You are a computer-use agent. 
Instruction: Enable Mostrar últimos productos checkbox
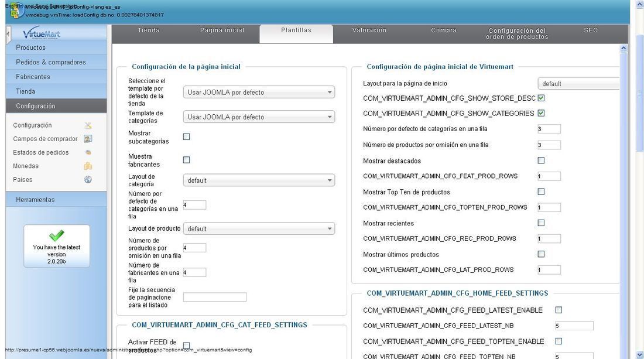(542, 254)
